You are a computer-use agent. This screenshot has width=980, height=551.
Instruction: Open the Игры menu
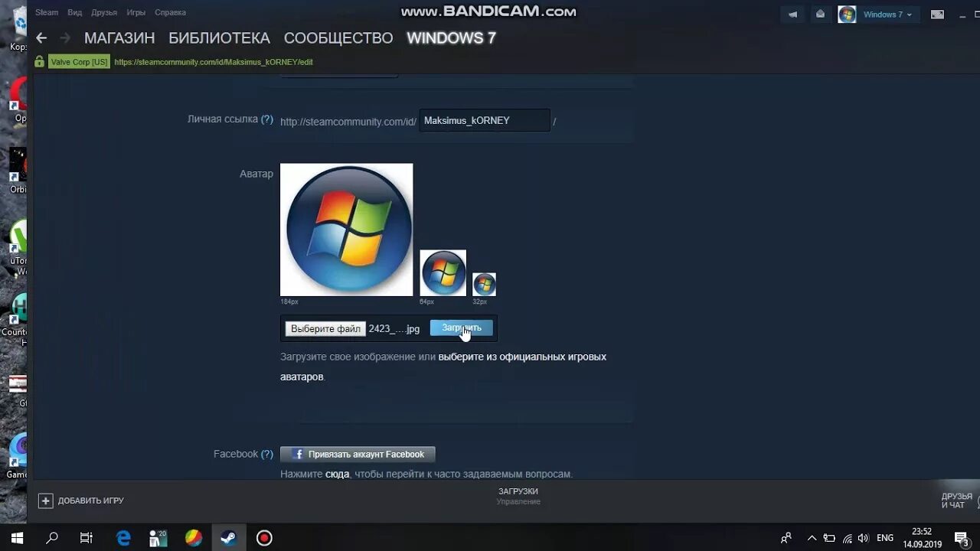[136, 12]
